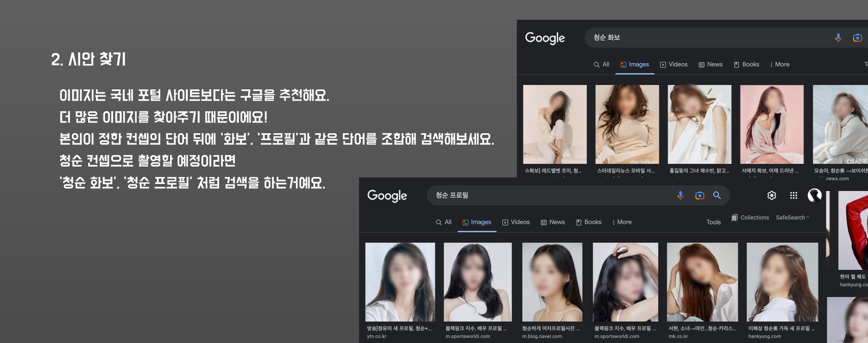
Task: Click the camera lens icon in 청순 화보 search bar
Action: (x=857, y=38)
